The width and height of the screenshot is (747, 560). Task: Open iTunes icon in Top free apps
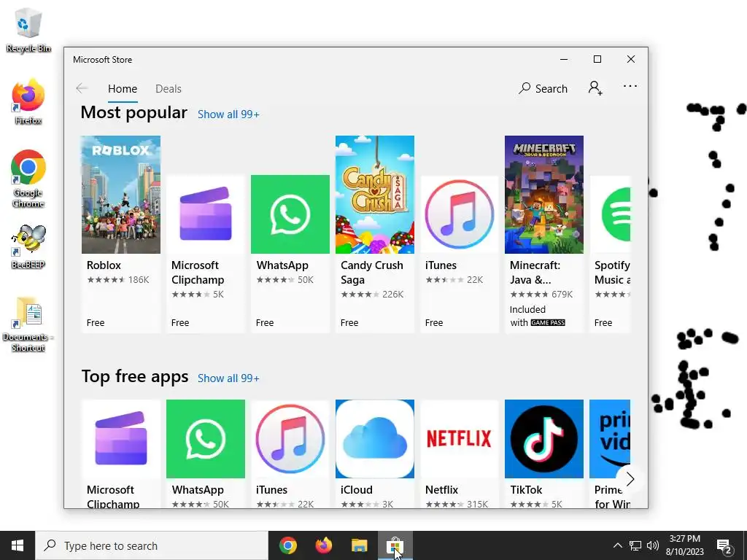click(x=290, y=439)
